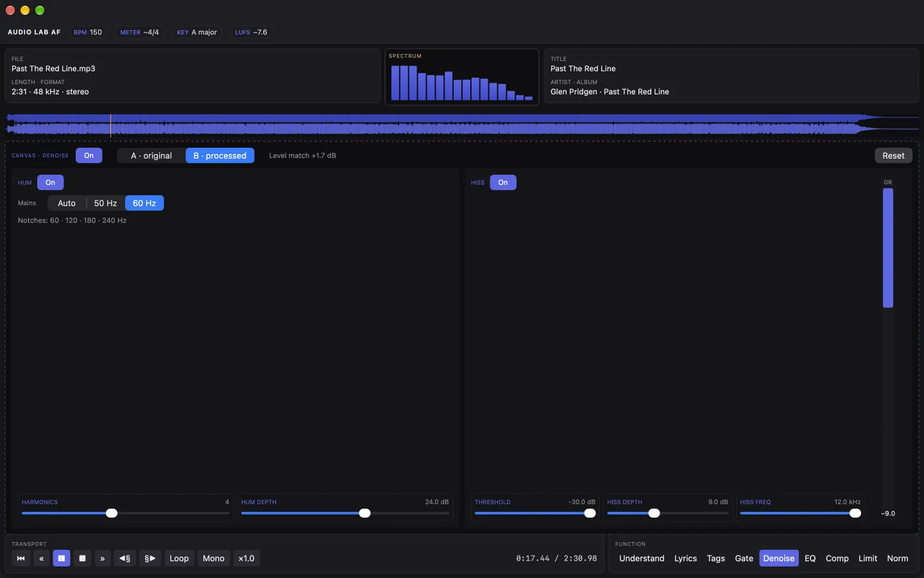Stop playback with the square button

pyautogui.click(x=82, y=558)
